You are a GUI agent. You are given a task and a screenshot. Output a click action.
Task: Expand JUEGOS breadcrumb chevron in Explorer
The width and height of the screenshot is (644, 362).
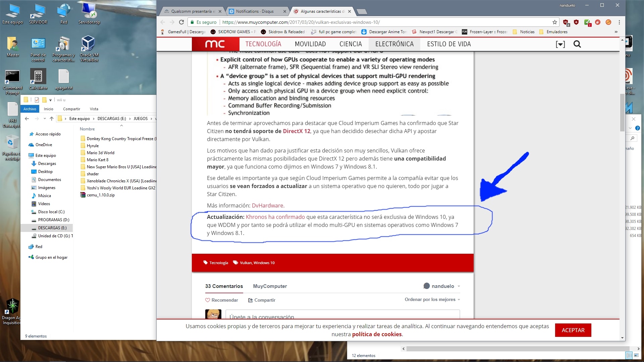(x=152, y=119)
